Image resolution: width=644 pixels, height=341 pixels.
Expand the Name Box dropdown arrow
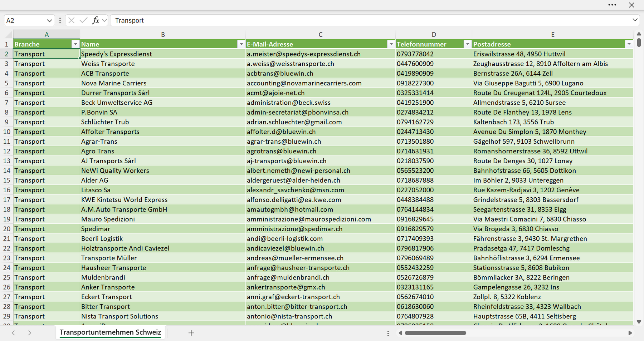click(49, 20)
